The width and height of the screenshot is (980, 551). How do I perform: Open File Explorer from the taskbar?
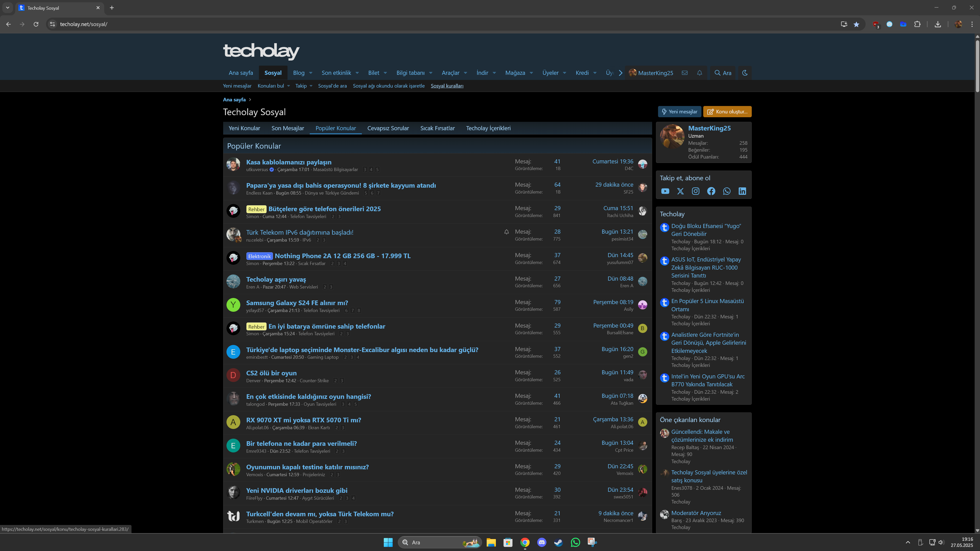491,542
